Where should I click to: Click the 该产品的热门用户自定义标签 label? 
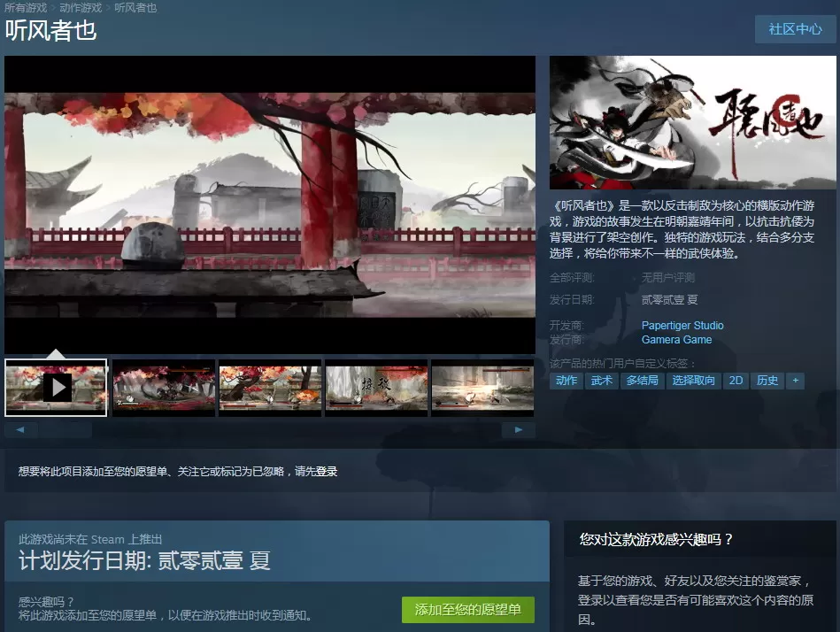[x=622, y=364]
